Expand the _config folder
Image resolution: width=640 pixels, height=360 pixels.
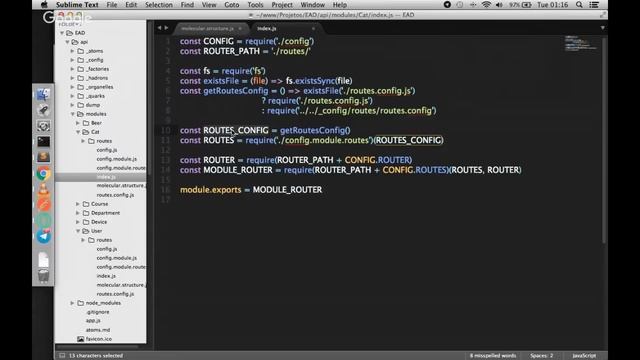point(73,60)
